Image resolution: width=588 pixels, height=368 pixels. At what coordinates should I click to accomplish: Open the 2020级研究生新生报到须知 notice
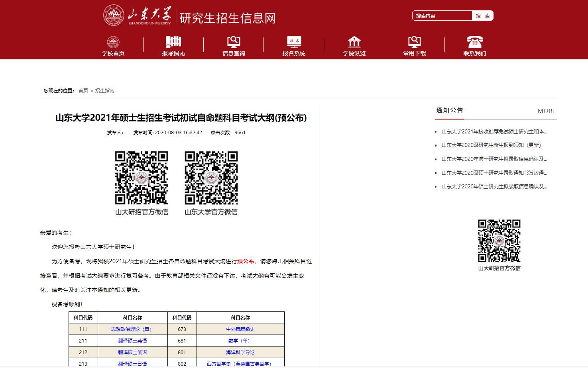(491, 145)
